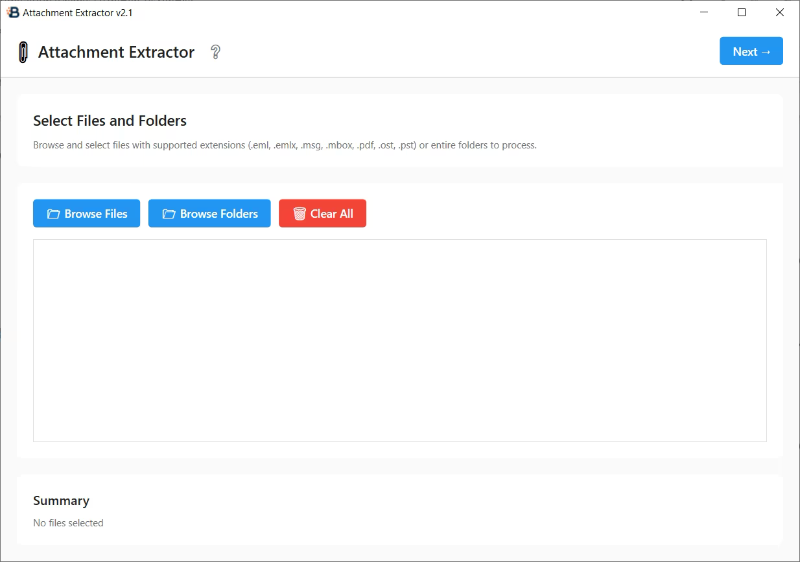Click the folder icon on Browse Files
800x562 pixels.
coord(53,214)
